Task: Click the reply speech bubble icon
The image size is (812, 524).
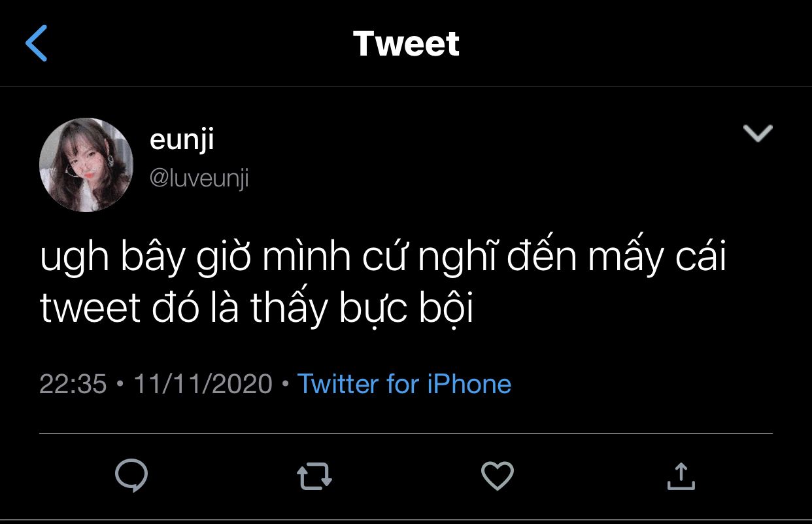Action: (x=131, y=476)
